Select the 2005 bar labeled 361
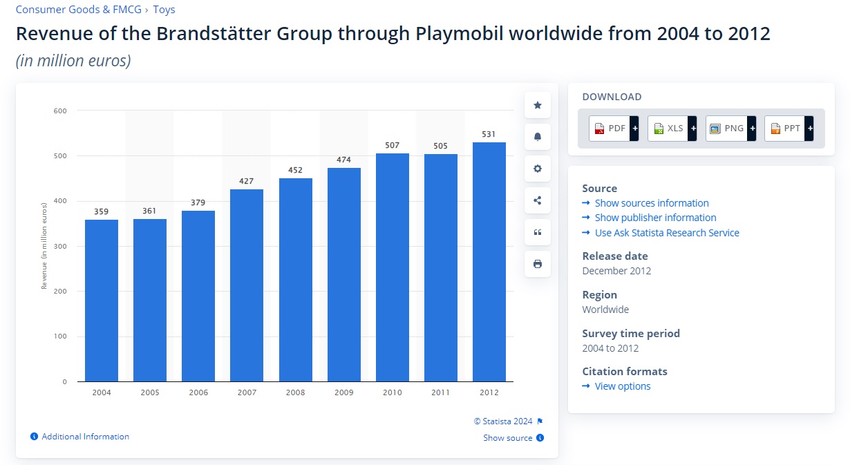Viewport: 868px width, 465px height. tap(150, 300)
